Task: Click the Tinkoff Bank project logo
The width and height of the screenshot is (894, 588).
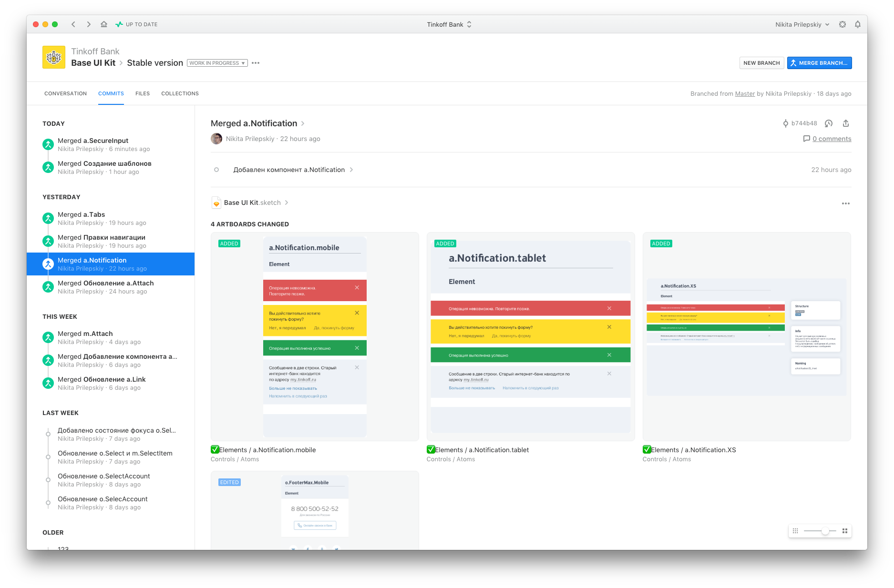Action: point(54,57)
